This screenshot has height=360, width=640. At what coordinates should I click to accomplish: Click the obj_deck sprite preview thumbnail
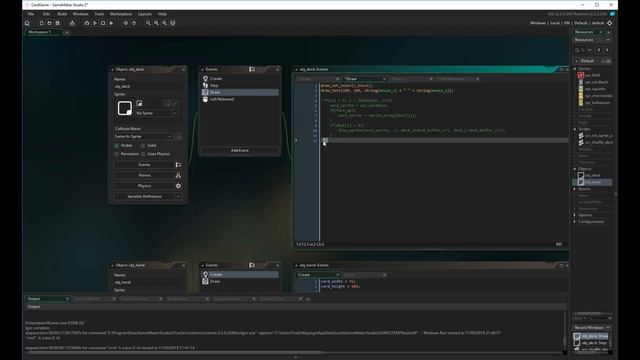pos(124,108)
